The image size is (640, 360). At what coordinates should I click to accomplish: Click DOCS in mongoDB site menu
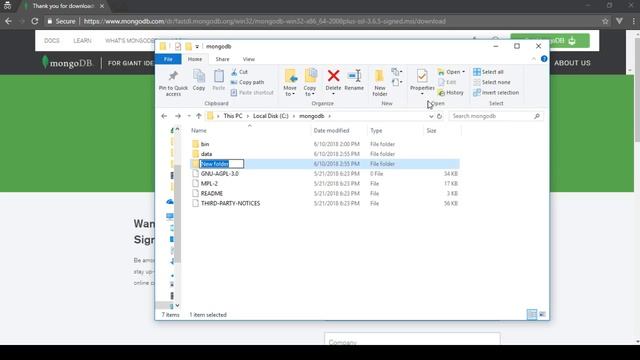(x=52, y=41)
